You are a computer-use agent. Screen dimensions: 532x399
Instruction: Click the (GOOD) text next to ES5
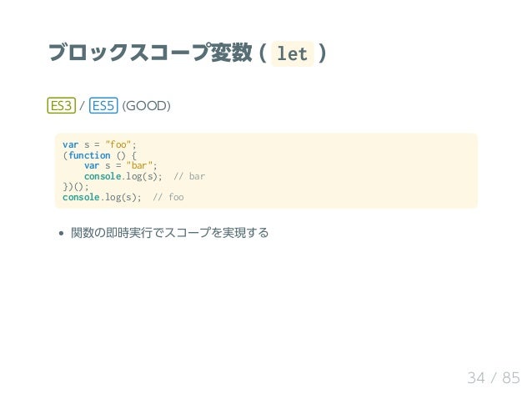point(146,106)
